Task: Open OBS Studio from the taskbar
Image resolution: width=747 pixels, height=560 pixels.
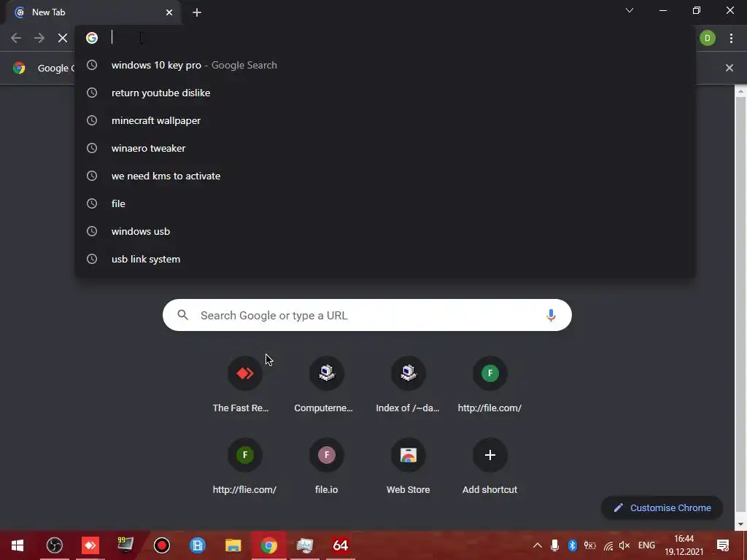Action: coord(54,545)
